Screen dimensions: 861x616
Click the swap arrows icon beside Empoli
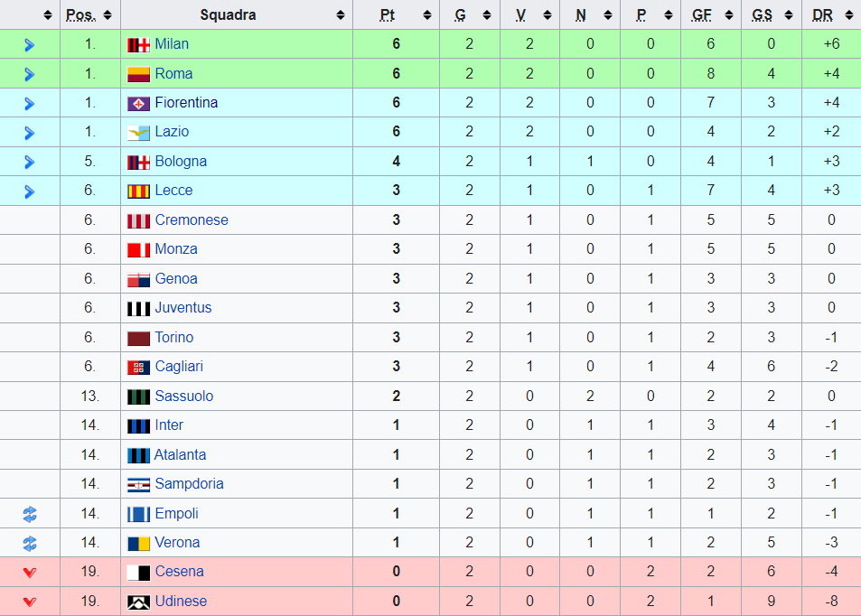pyautogui.click(x=30, y=515)
